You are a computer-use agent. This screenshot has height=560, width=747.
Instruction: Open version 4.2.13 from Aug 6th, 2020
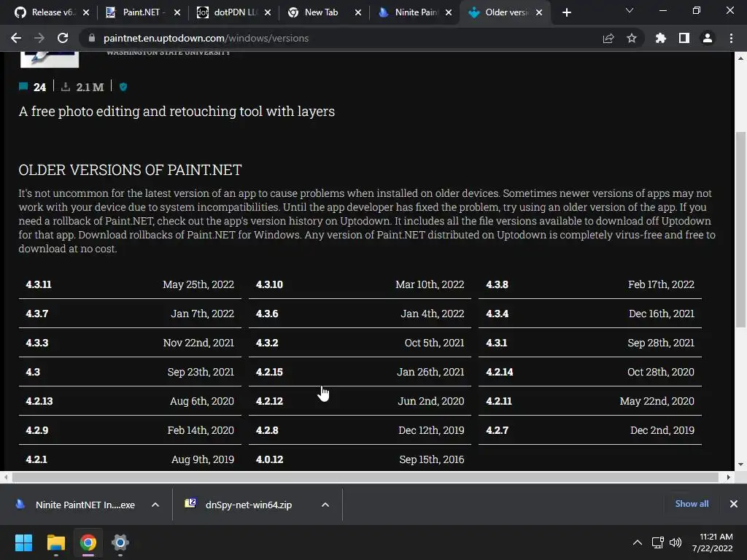(130, 401)
